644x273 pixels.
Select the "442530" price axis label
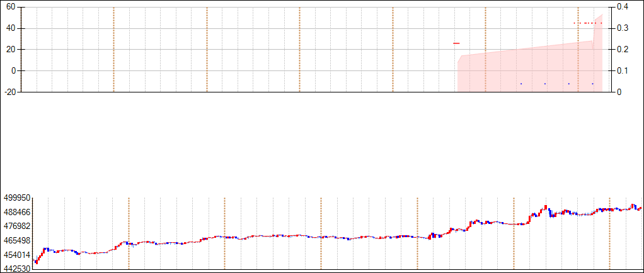(x=17, y=269)
